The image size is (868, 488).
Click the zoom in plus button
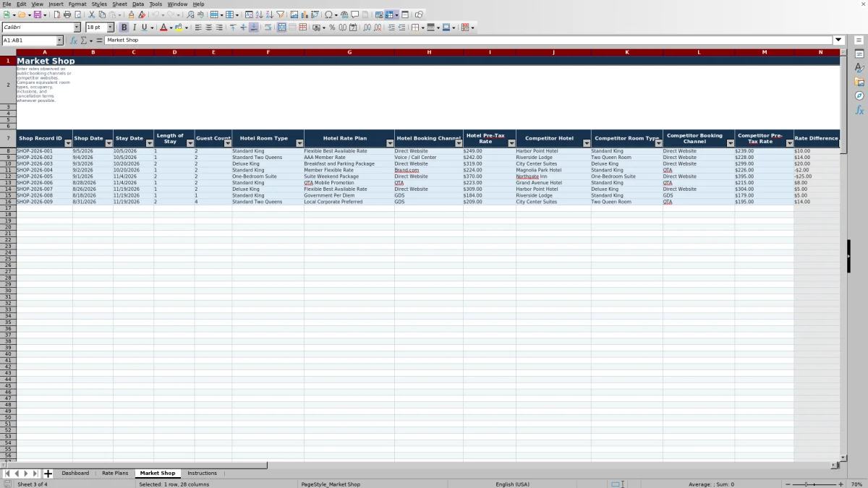[840, 484]
